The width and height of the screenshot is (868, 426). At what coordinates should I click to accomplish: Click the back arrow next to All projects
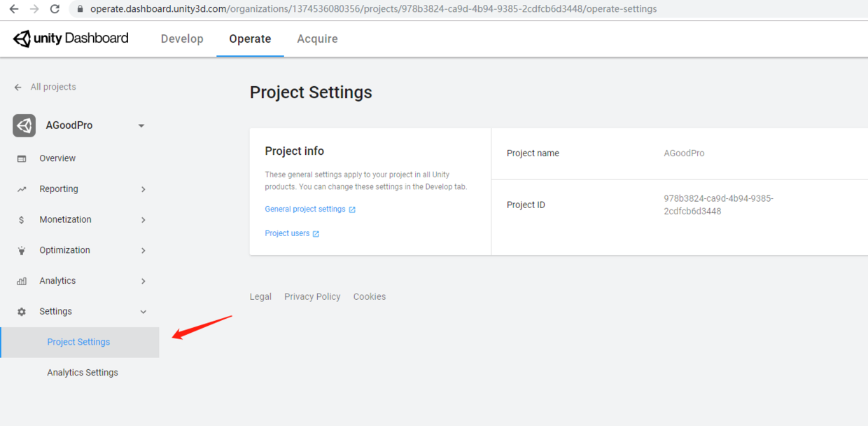tap(17, 87)
